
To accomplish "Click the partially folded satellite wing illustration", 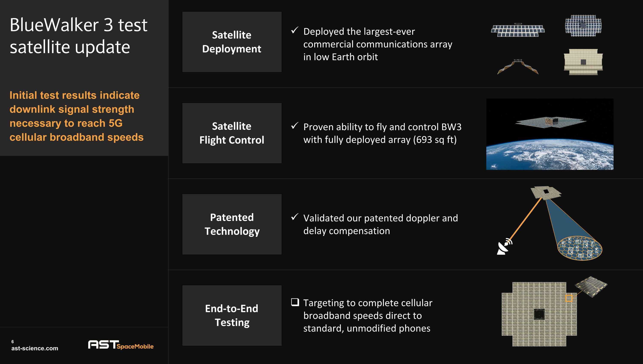I will coord(518,67).
